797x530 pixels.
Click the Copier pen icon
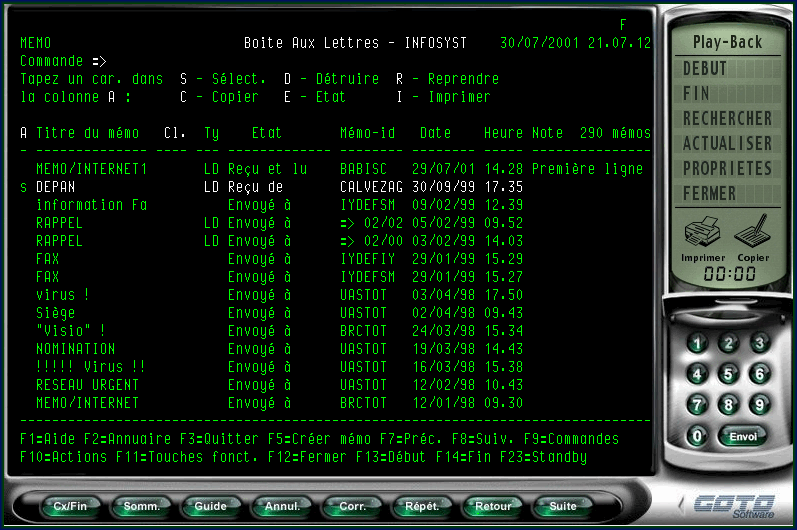pyautogui.click(x=754, y=234)
